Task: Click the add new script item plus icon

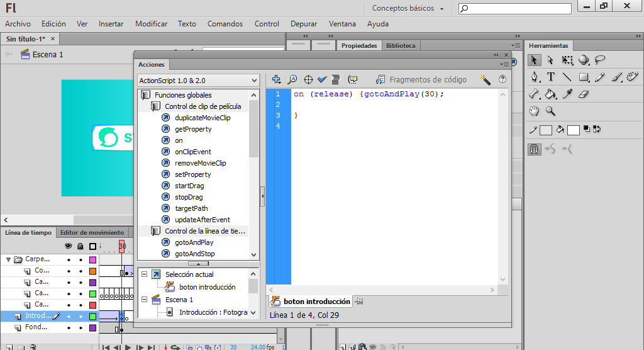Action: coord(277,79)
